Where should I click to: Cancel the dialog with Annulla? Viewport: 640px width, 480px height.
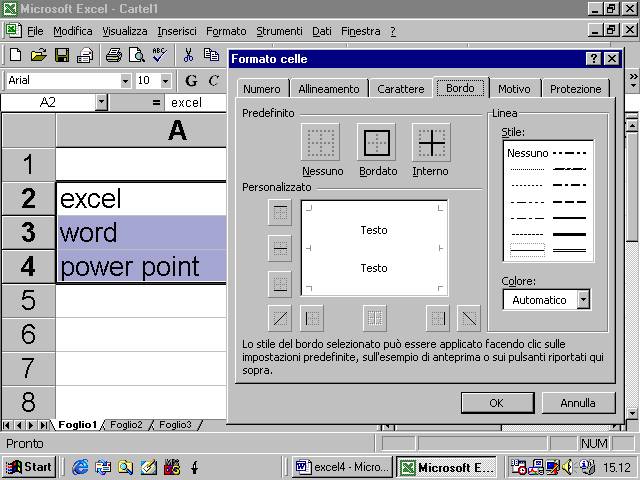tap(578, 403)
